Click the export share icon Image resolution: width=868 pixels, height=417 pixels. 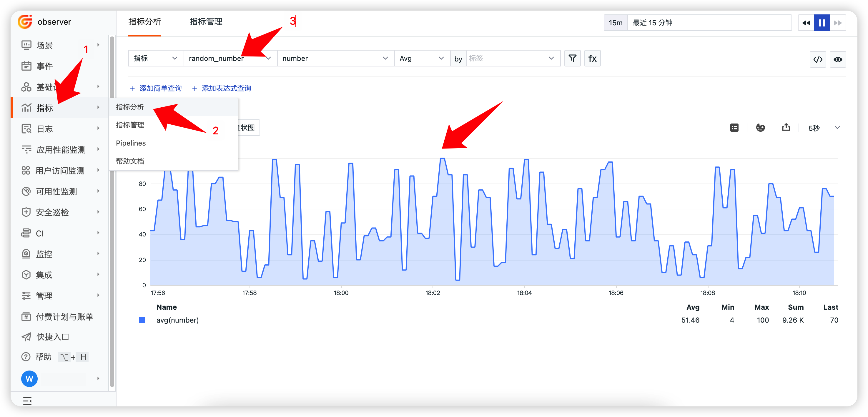(x=786, y=127)
